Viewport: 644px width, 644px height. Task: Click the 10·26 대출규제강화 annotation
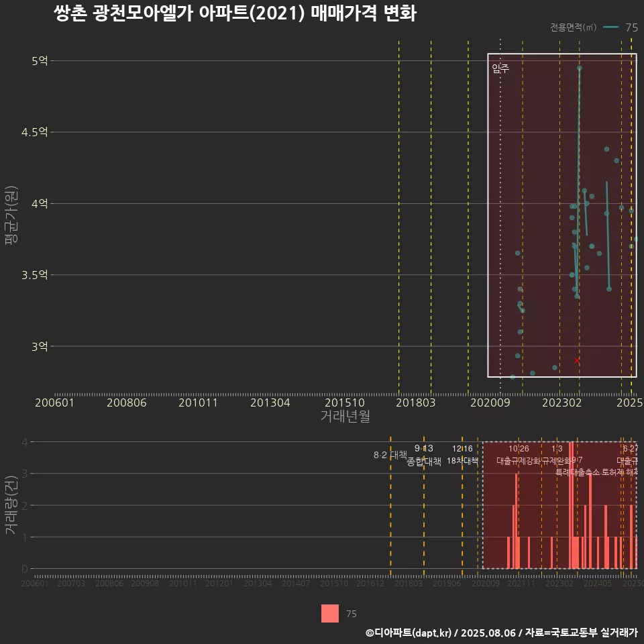(x=519, y=455)
